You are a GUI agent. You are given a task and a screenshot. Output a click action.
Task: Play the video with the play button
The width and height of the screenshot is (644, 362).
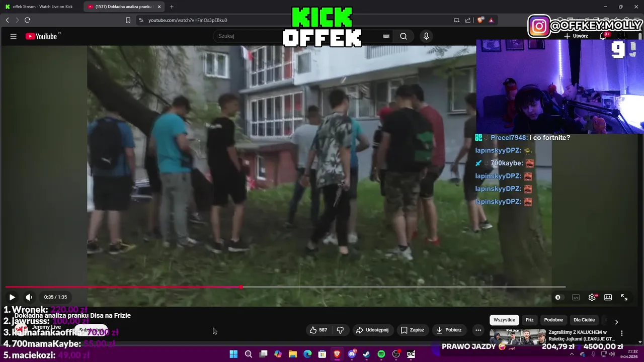(x=12, y=297)
